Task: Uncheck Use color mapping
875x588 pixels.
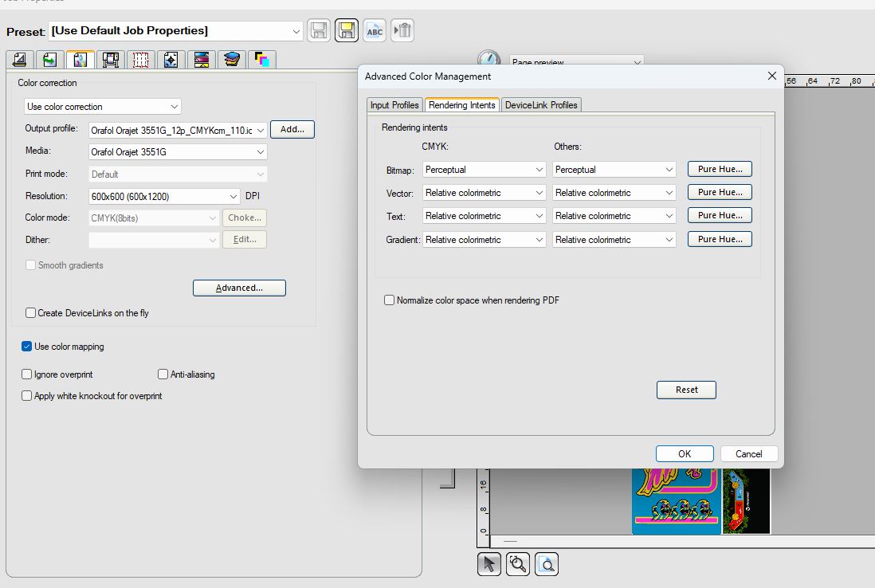Action: [x=26, y=347]
